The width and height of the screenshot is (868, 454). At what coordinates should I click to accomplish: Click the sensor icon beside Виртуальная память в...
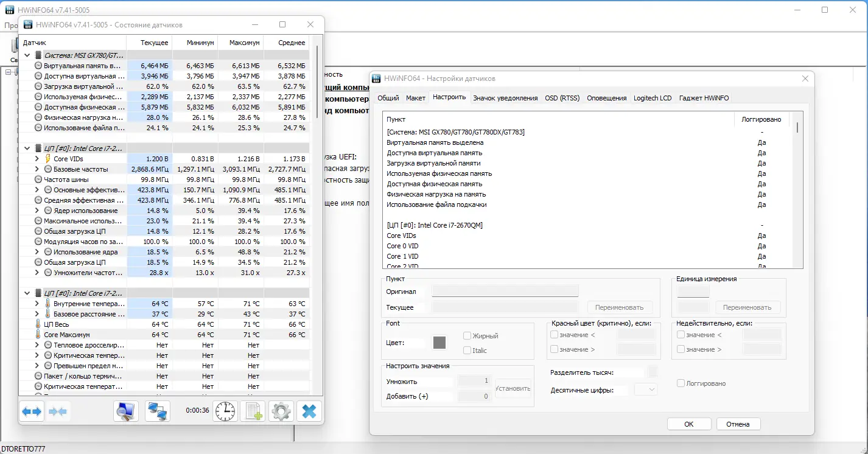point(38,66)
